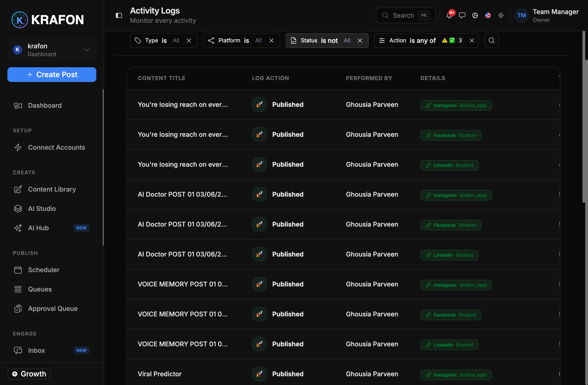Screen dimensions: 588x385
Task: Change language via the flag icon
Action: point(488,16)
